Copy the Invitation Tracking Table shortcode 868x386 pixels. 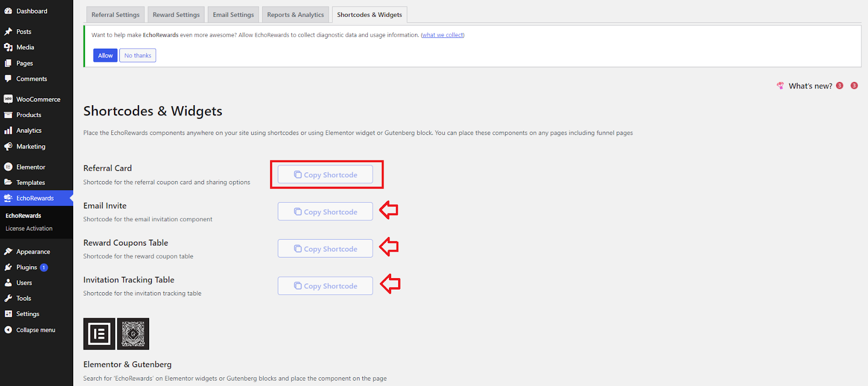point(325,286)
